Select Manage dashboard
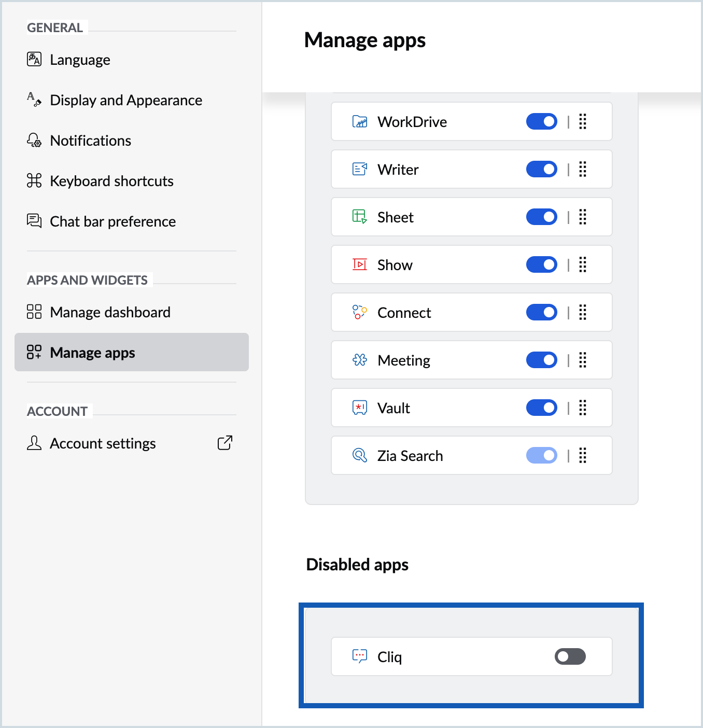Image resolution: width=703 pixels, height=728 pixels. [132, 312]
